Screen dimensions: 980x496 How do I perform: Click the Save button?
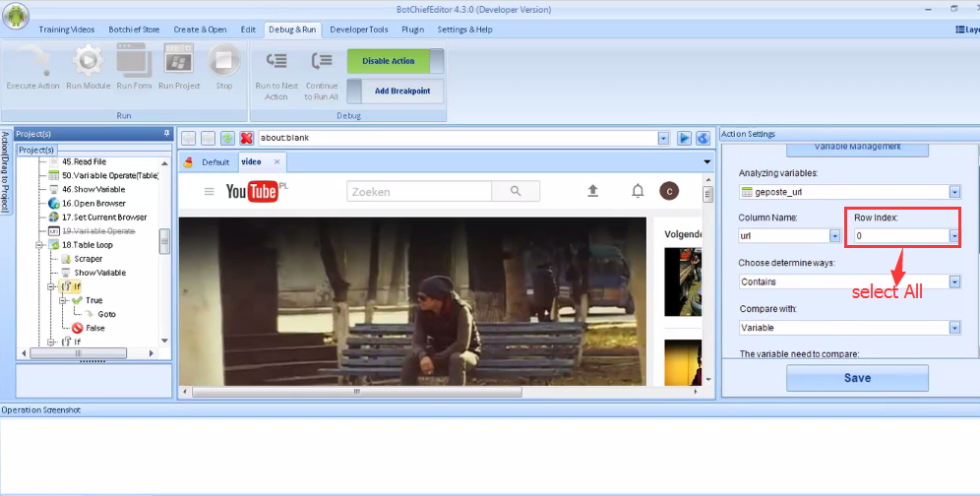pos(856,378)
